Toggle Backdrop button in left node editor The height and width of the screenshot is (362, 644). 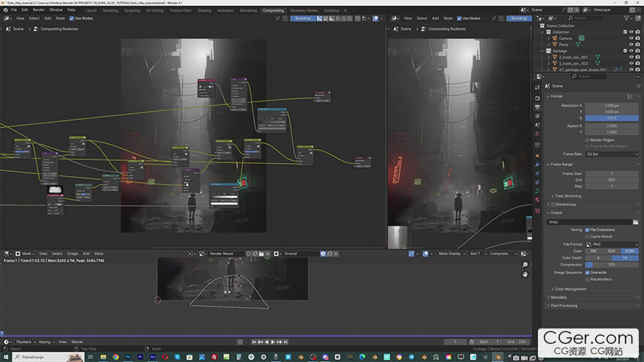coord(303,18)
